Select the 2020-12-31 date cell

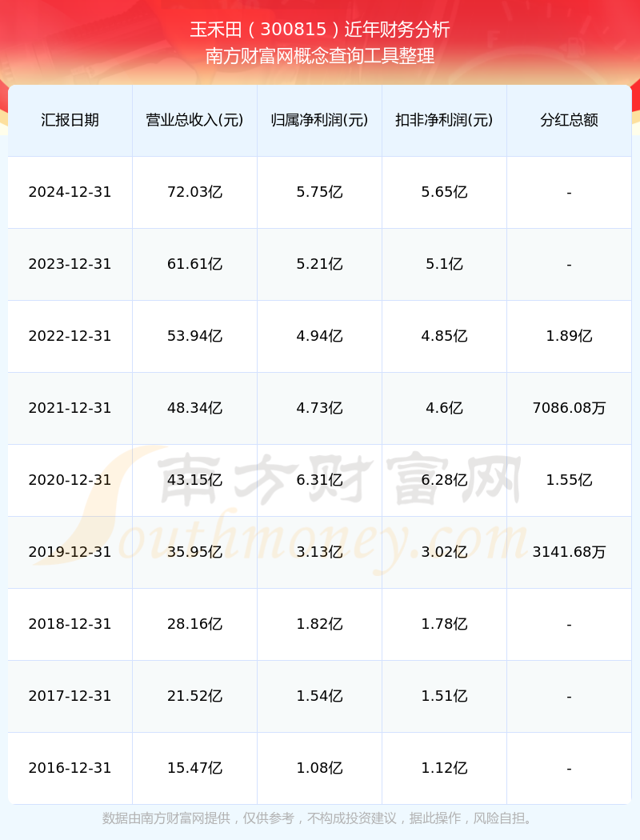pos(70,481)
